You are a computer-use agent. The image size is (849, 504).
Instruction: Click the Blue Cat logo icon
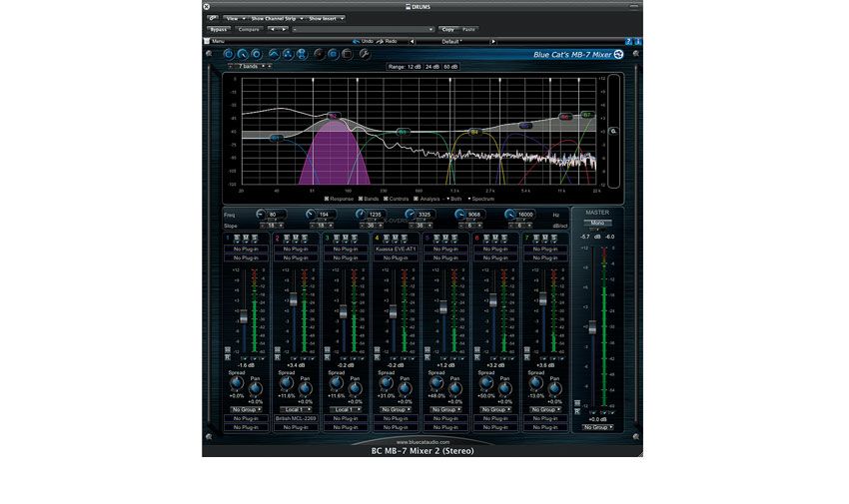pyautogui.click(x=618, y=54)
